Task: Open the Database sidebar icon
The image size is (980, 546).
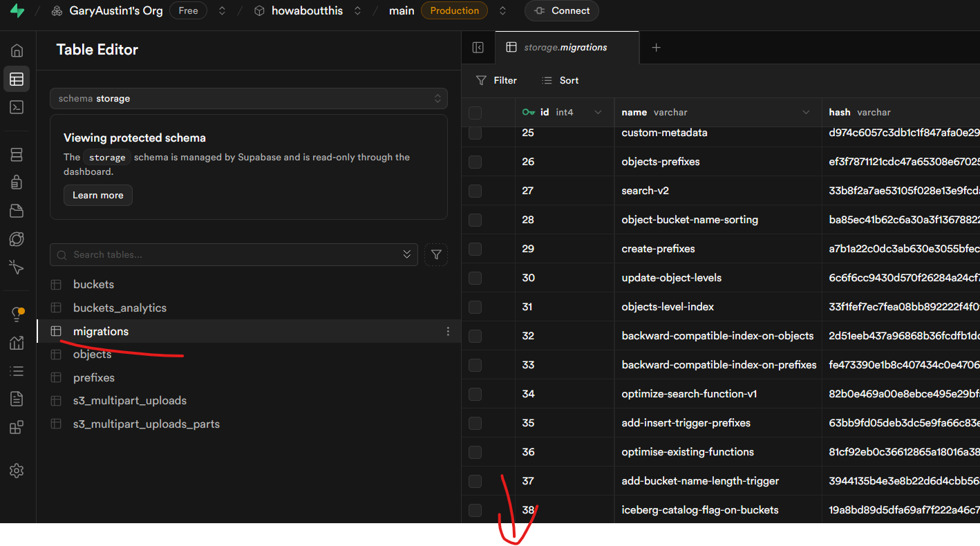Action: click(17, 155)
